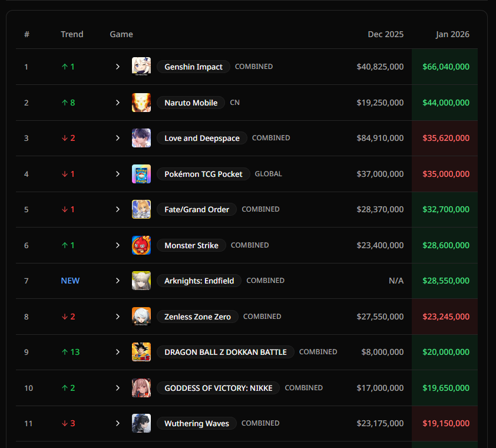The height and width of the screenshot is (448, 496).
Task: Click the Pokémon TCG Pocket name pill
Action: 203,174
